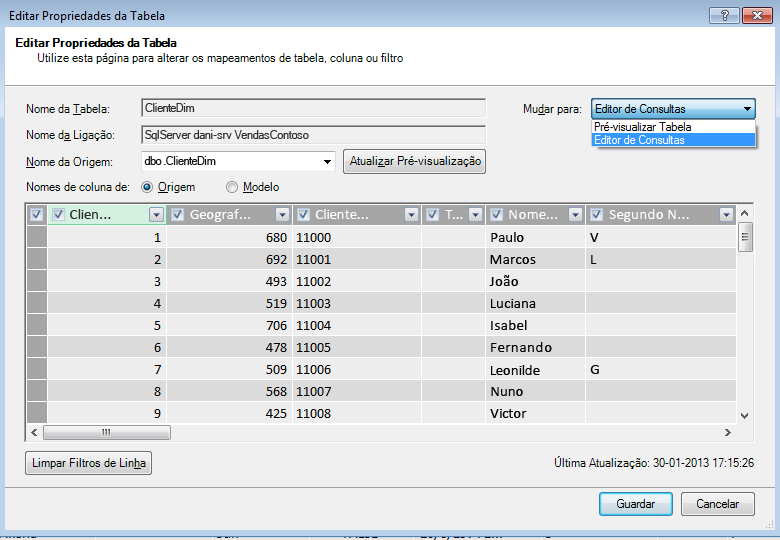Click the cell containing Paulo
The height and width of the screenshot is (540, 780).
point(536,237)
